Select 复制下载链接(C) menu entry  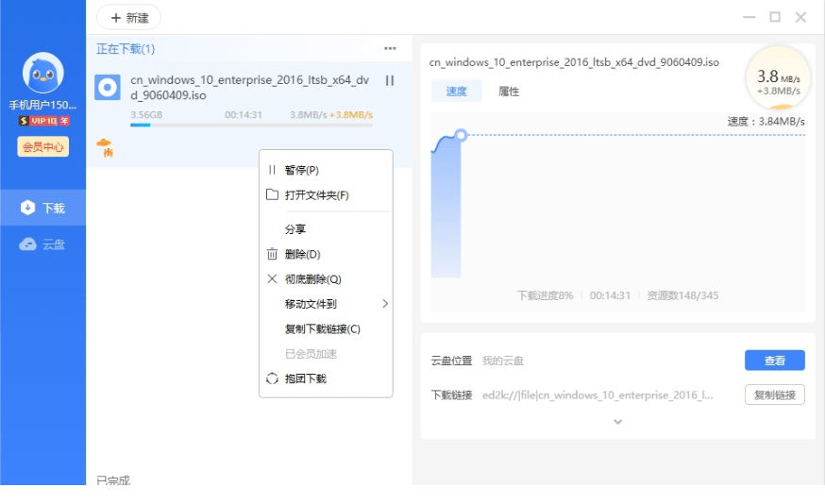pyautogui.click(x=326, y=328)
